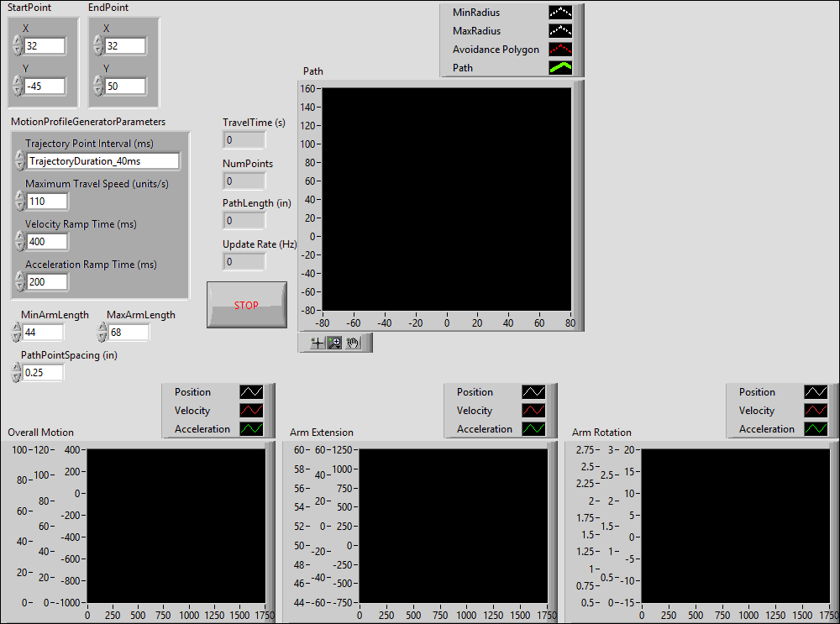The height and width of the screenshot is (624, 840).
Task: Select the pan (hand) tool on the Path graph palette
Action: (354, 342)
